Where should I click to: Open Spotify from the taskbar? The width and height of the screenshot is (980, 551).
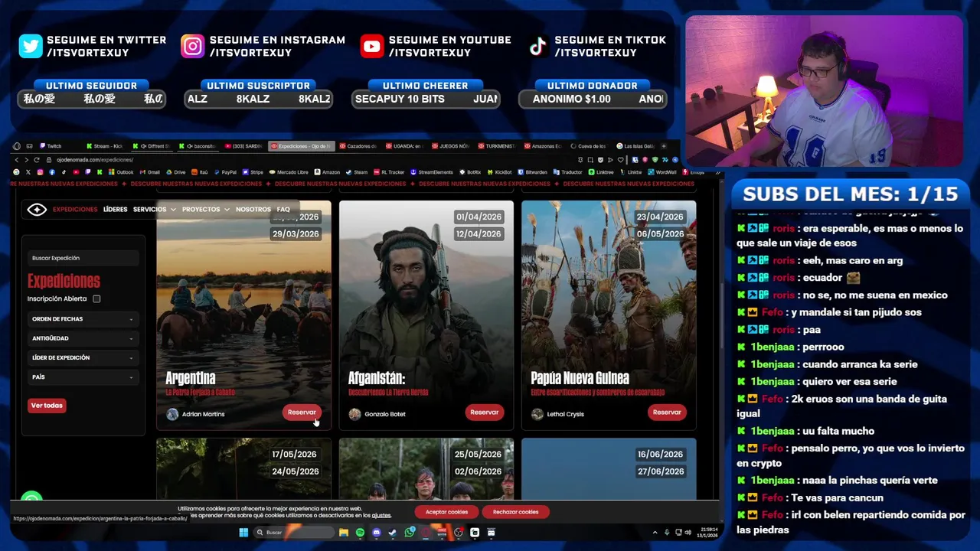point(360,532)
